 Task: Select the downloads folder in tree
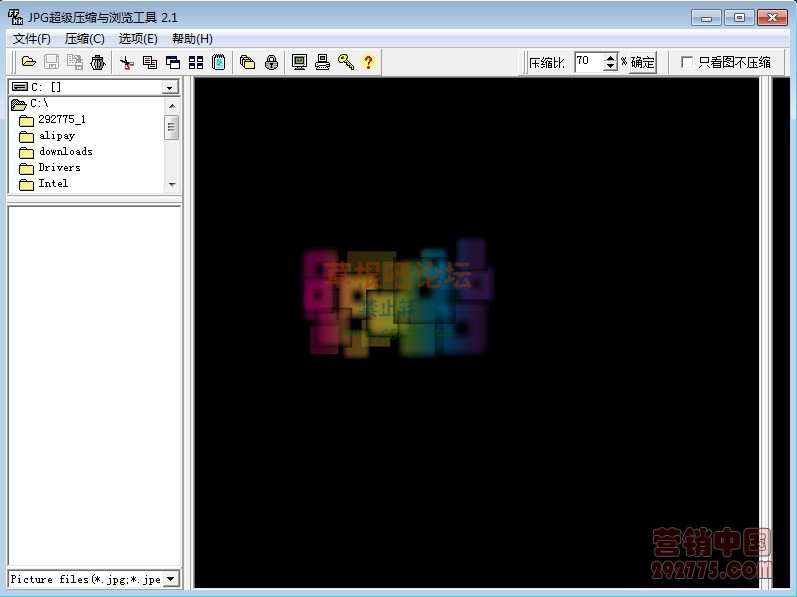pyautogui.click(x=65, y=152)
